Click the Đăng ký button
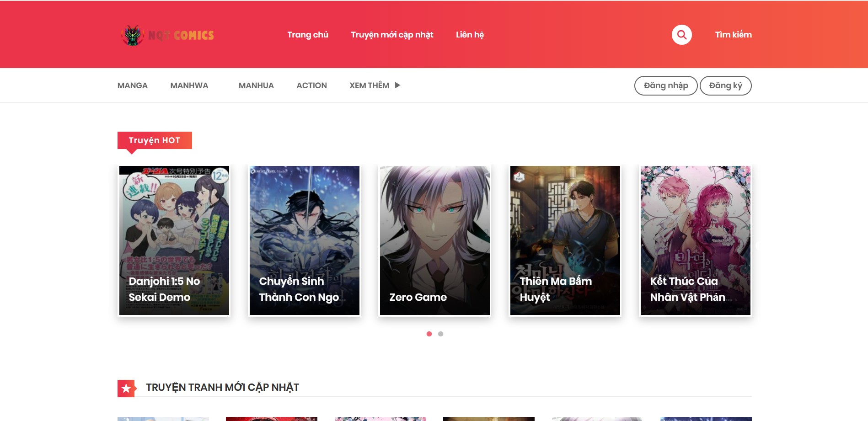The height and width of the screenshot is (421, 868). tap(725, 85)
